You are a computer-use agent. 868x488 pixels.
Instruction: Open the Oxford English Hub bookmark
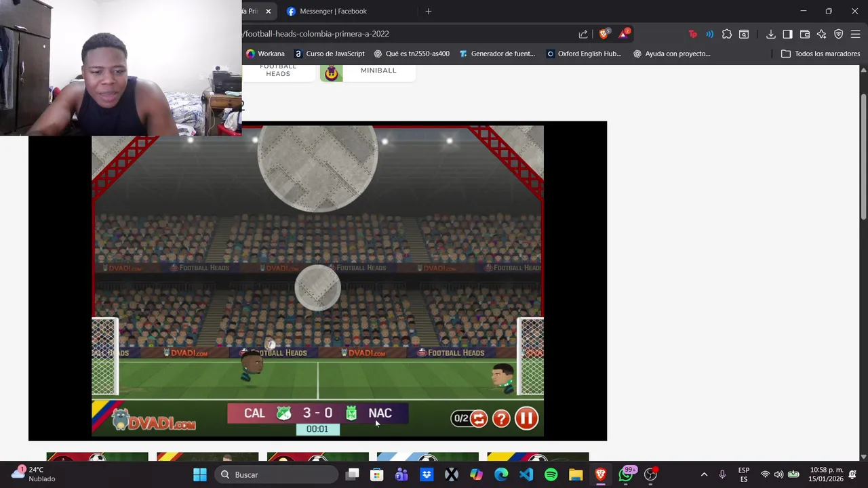(x=584, y=54)
